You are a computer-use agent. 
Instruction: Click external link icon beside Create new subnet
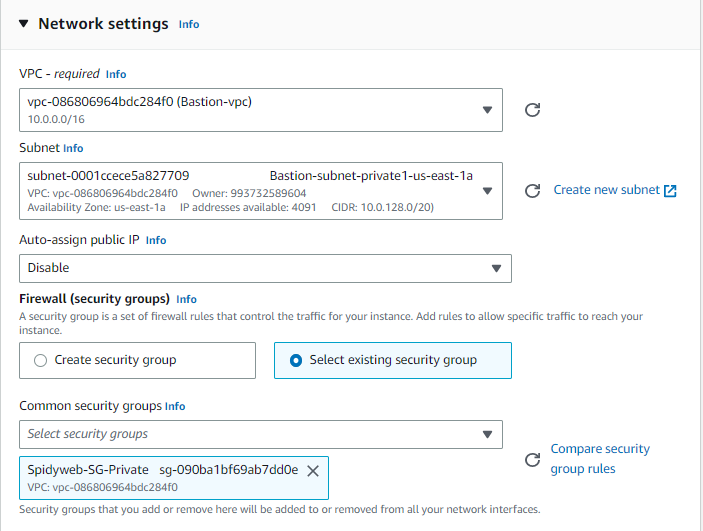(670, 191)
